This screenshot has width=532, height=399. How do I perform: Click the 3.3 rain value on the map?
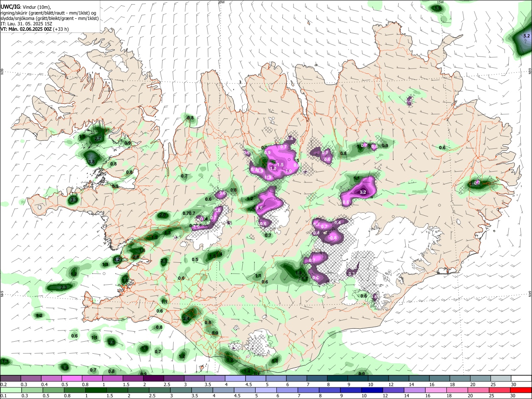(74, 200)
